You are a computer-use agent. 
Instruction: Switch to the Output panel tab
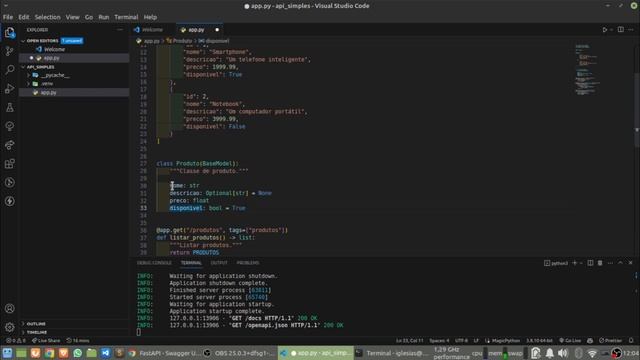pyautogui.click(x=219, y=263)
